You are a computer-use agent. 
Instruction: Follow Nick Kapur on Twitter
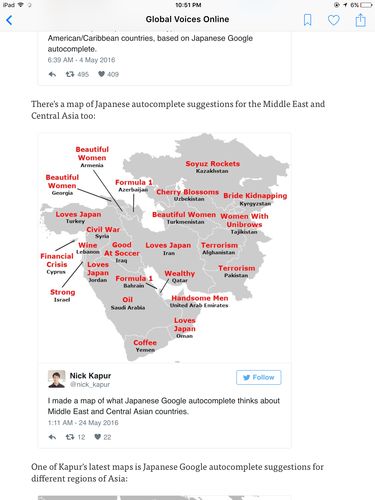[x=259, y=377]
